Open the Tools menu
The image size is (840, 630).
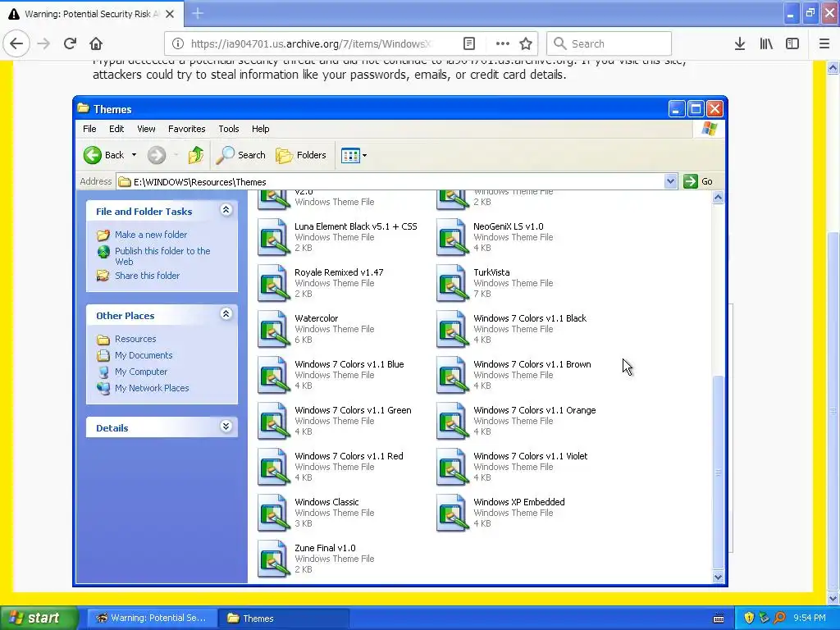pos(229,129)
